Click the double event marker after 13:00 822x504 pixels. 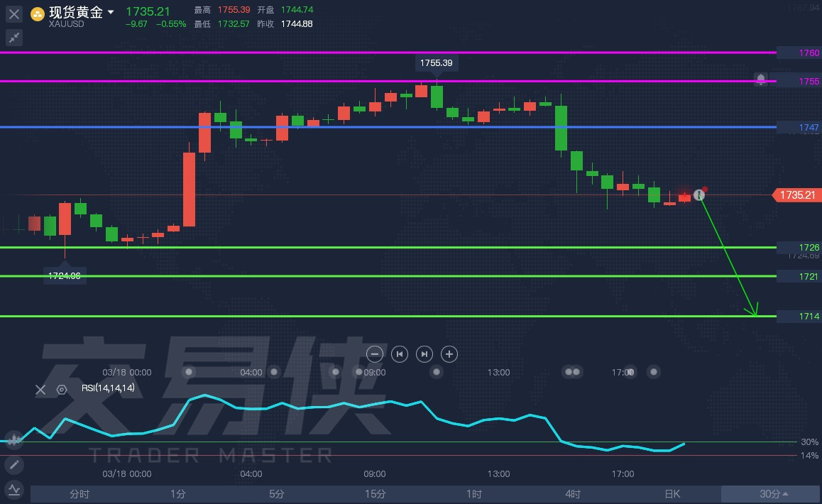pos(572,372)
